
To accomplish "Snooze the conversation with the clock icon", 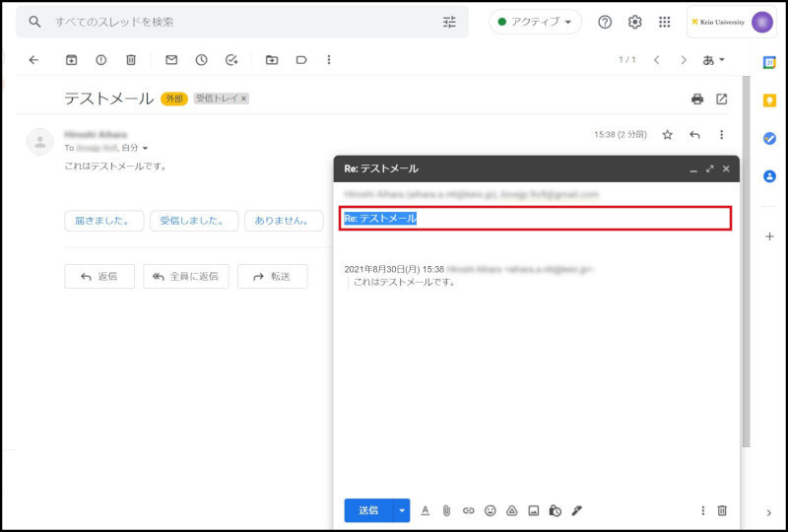I will pos(201,60).
